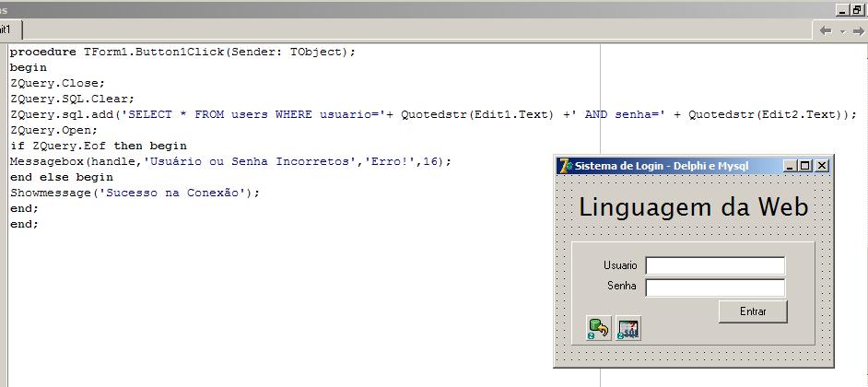The width and height of the screenshot is (868, 387).
Task: Select the Senha label on the form
Action: click(x=622, y=287)
